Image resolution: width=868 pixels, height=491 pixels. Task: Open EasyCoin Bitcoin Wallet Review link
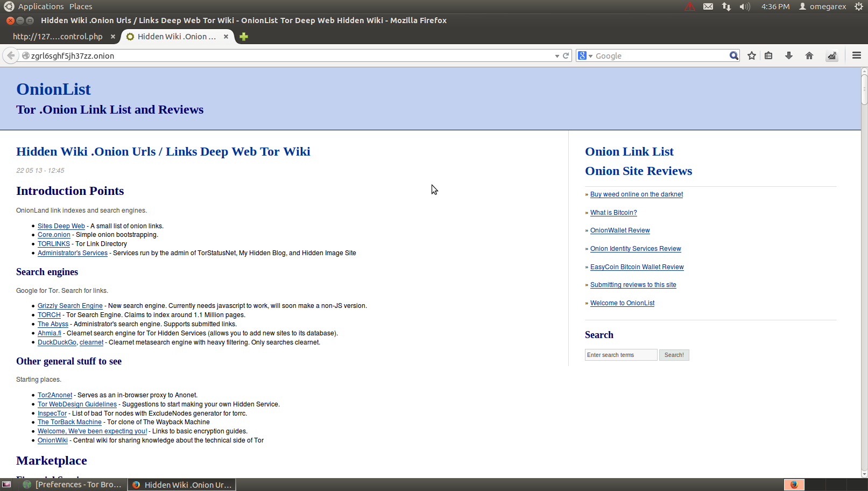coord(637,267)
